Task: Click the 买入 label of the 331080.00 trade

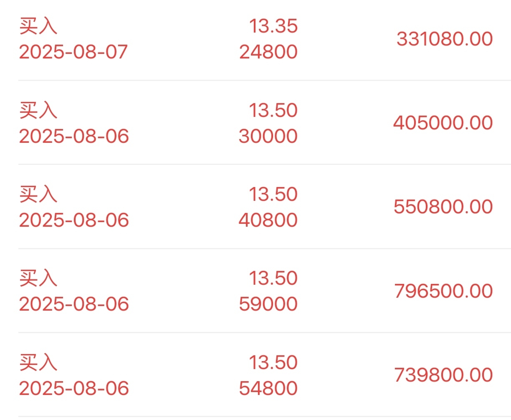Action: tap(38, 26)
